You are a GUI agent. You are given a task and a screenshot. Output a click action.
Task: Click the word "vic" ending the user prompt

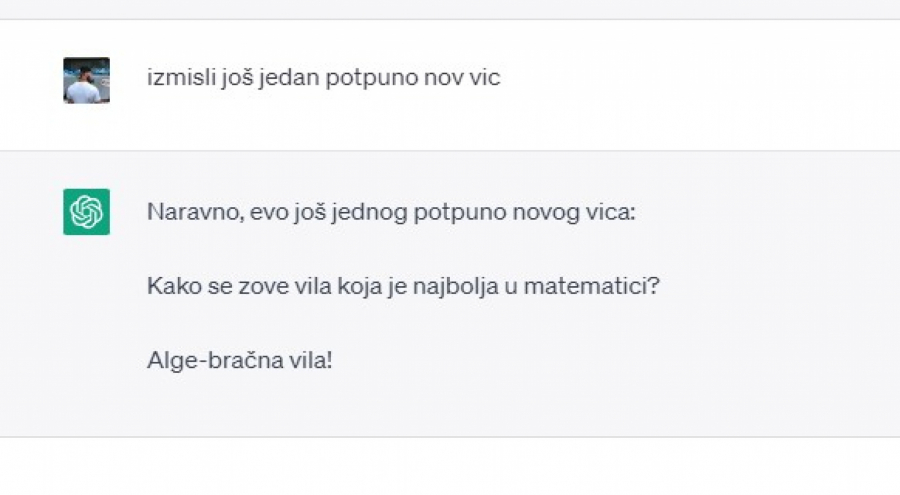485,78
